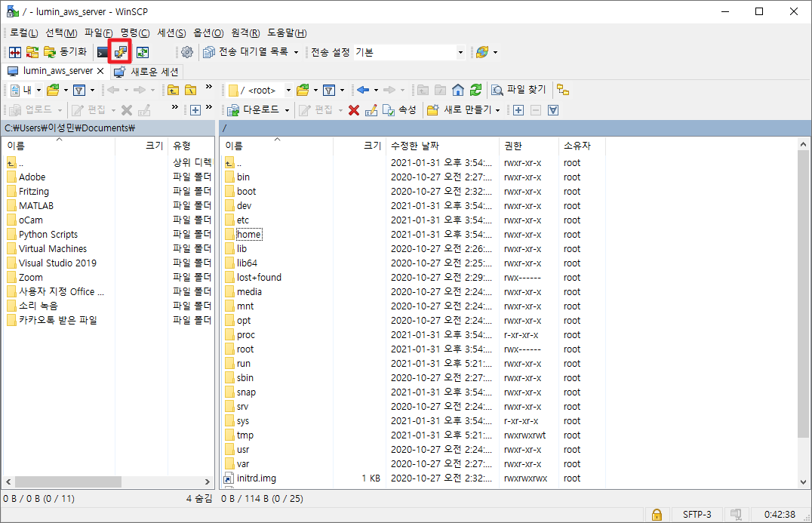Click local panel filter funnel icon
Image resolution: width=812 pixels, height=523 pixels.
tap(79, 91)
